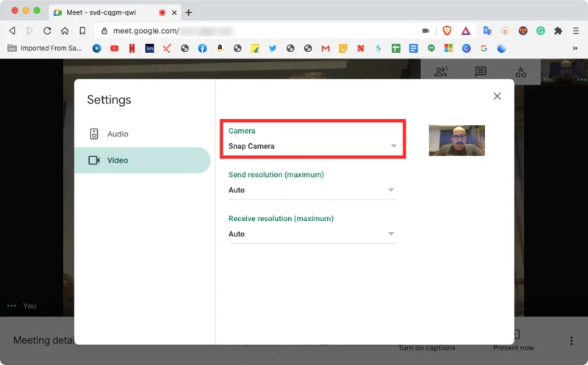
Task: Open the activities shapes icon
Action: coord(520,72)
